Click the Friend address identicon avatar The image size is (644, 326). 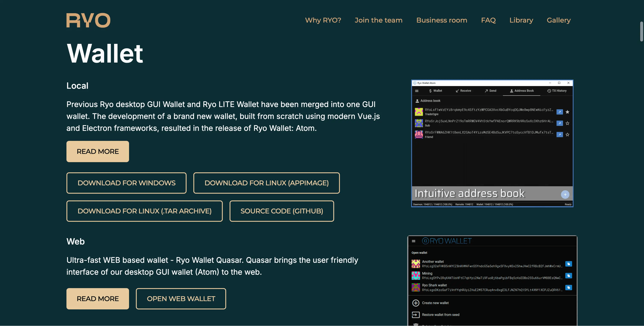click(x=419, y=135)
